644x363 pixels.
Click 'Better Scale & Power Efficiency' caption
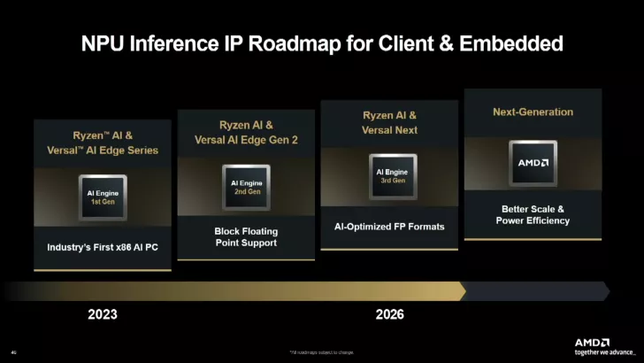pos(533,214)
